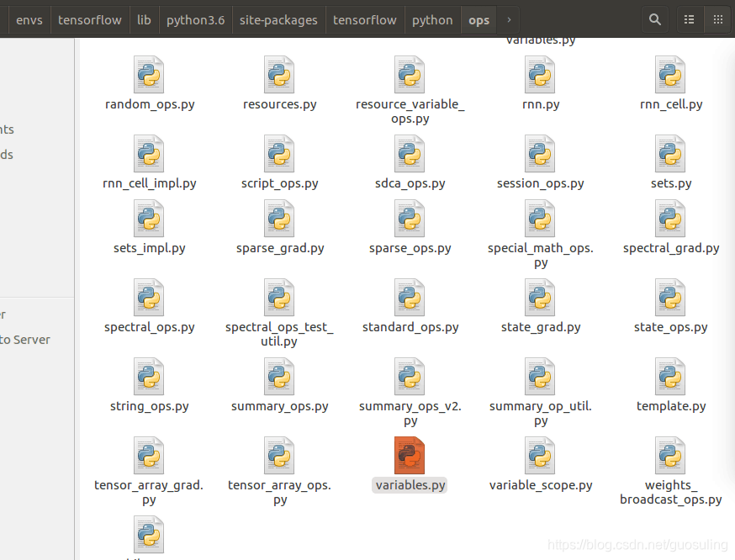The image size is (735, 560).
Task: Select the session_ops.py file icon
Action: click(x=540, y=154)
